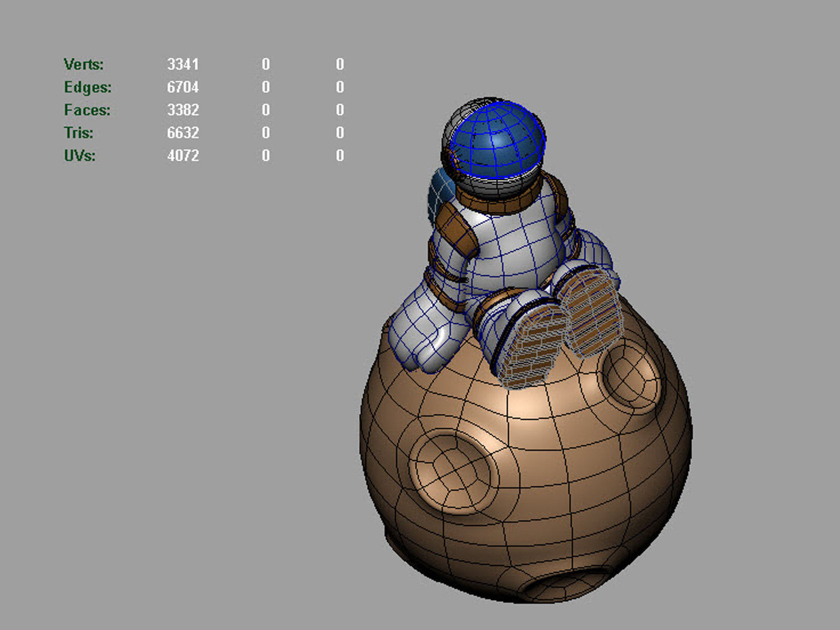Click the 'Tris:' label
Screen dimensions: 840x630
(78, 133)
